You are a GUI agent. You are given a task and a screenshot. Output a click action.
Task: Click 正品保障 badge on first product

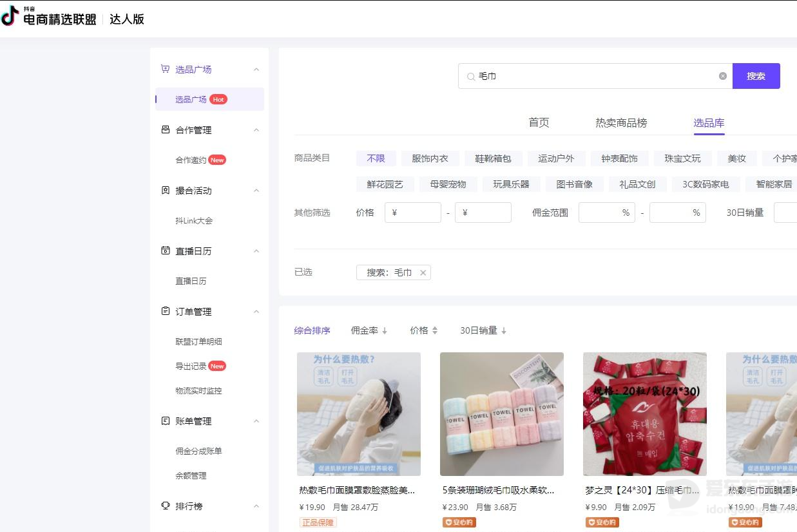tap(318, 522)
